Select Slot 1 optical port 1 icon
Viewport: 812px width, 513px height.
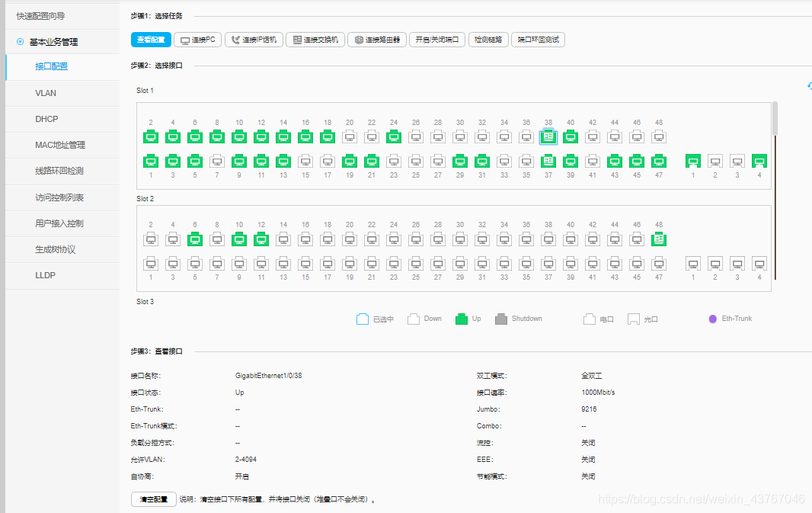pyautogui.click(x=693, y=161)
